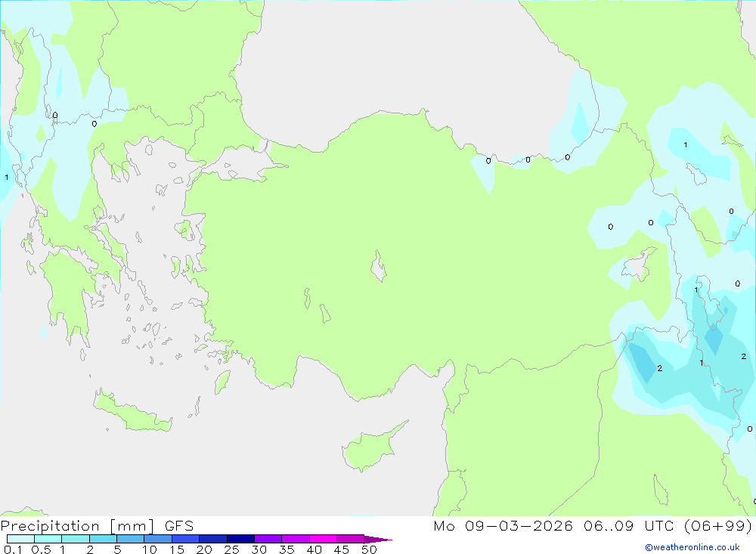Click the '0.1' value under the legend
Screen dimensions: 756x554
[x=13, y=549]
